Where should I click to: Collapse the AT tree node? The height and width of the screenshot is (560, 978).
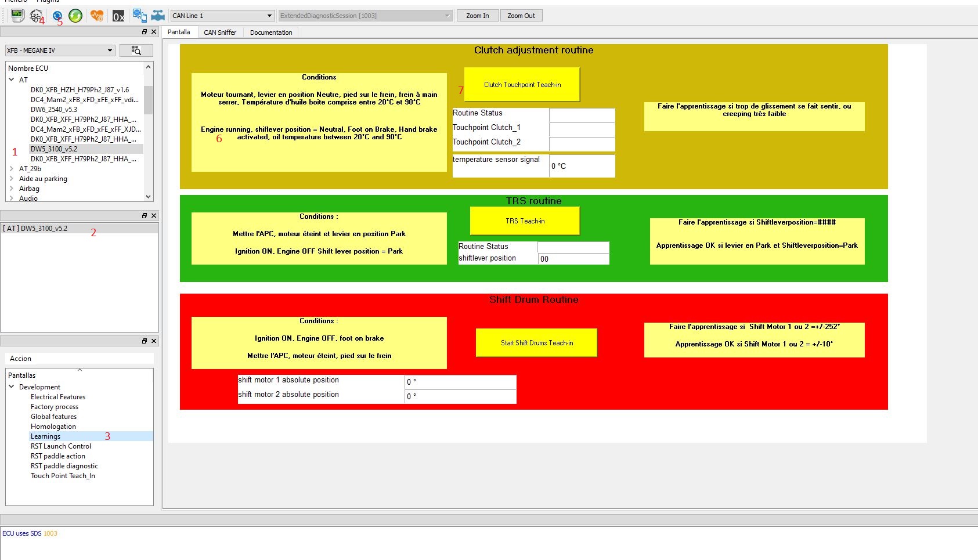coord(12,80)
